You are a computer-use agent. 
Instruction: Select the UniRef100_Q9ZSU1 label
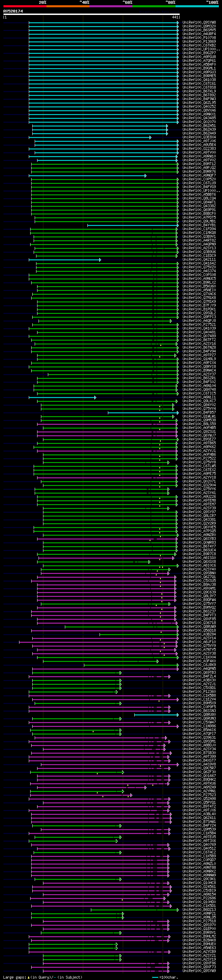pyautogui.click(x=199, y=431)
